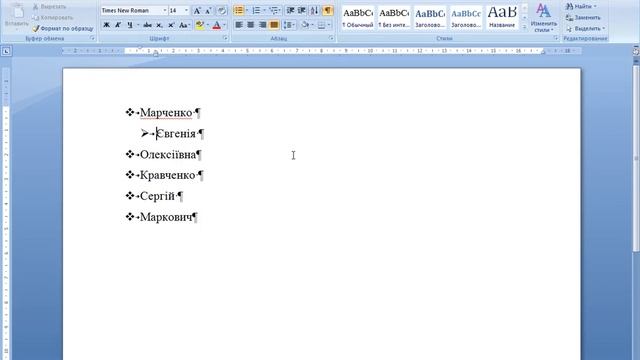Open Change Styles (Изменить стили) menu
This screenshot has height=360, width=640.
click(544, 18)
